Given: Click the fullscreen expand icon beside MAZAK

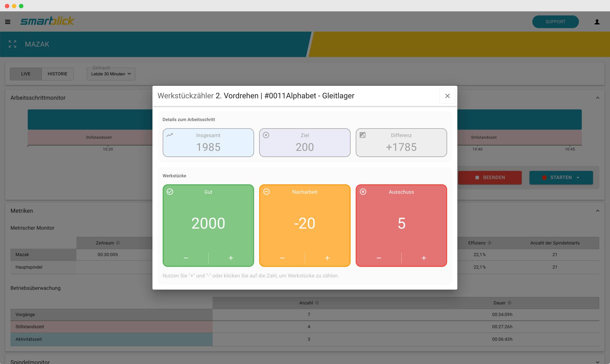Looking at the screenshot, I should tap(12, 44).
